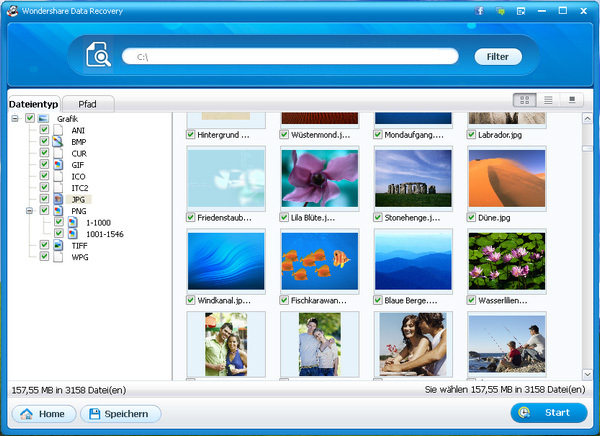Collapse the PNG tree node
The width and height of the screenshot is (600, 436).
(x=30, y=211)
